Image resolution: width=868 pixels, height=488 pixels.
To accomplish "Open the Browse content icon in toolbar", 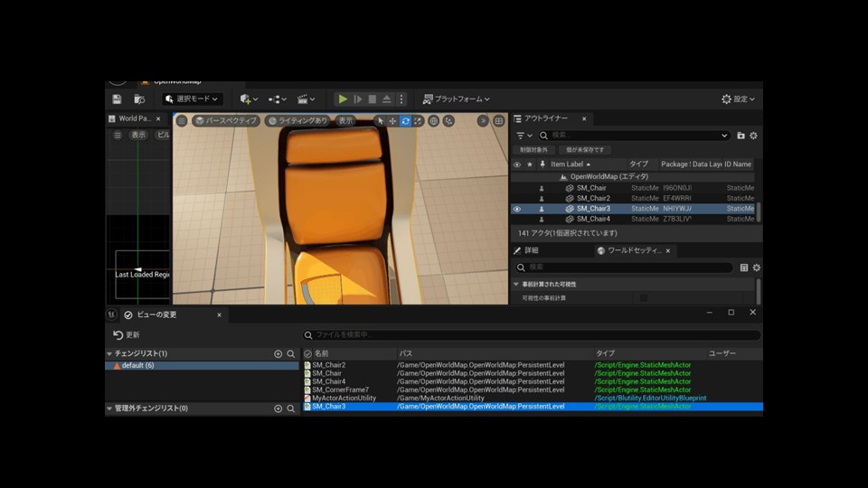I will (139, 99).
